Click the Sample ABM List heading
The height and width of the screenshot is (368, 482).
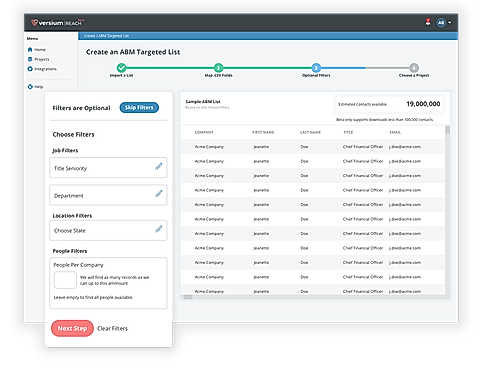203,101
